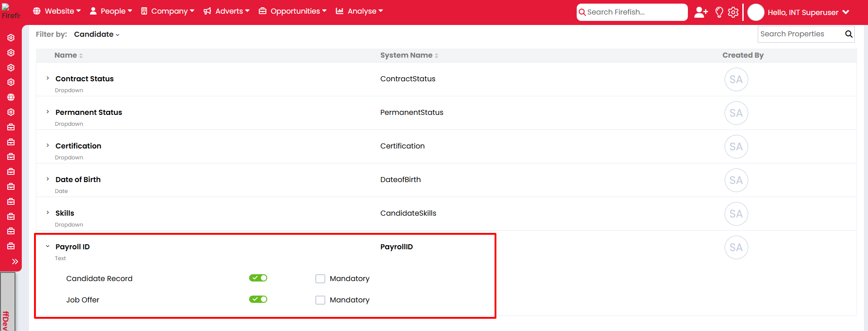The image size is (868, 331).
Task: Open the Opportunities menu
Action: click(x=293, y=11)
